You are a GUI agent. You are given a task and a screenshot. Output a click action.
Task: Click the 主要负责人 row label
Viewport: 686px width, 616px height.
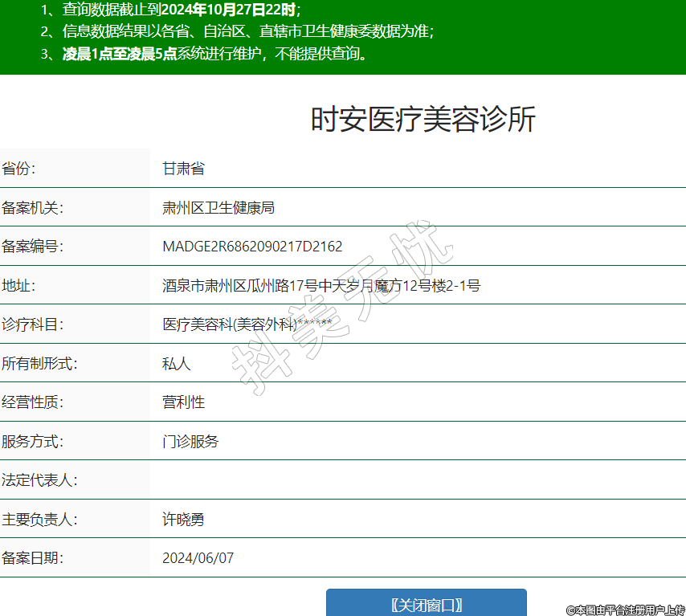[x=39, y=520]
